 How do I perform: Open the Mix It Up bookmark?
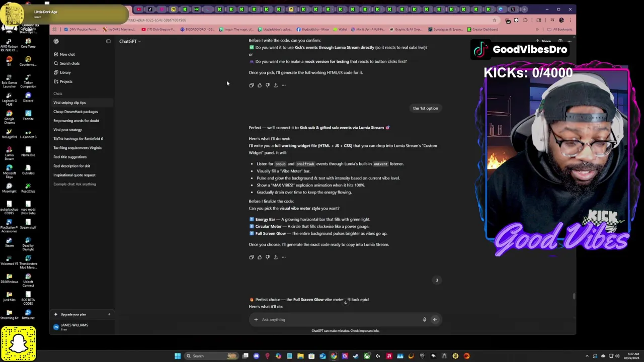coord(369,29)
